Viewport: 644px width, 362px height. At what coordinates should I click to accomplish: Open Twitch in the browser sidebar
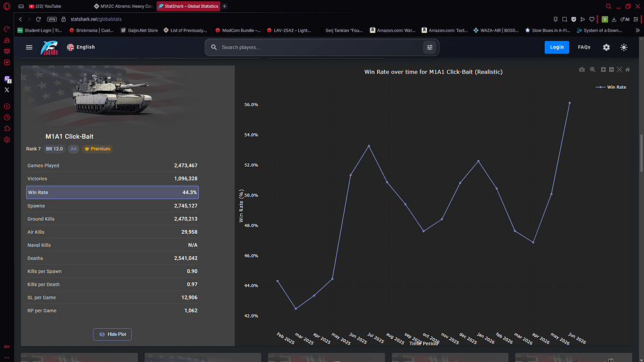click(7, 79)
